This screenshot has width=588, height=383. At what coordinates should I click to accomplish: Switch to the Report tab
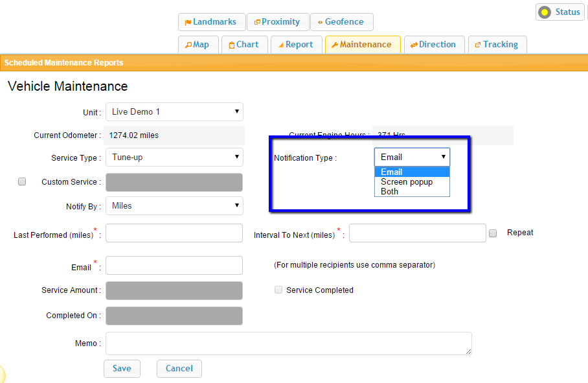(x=295, y=45)
